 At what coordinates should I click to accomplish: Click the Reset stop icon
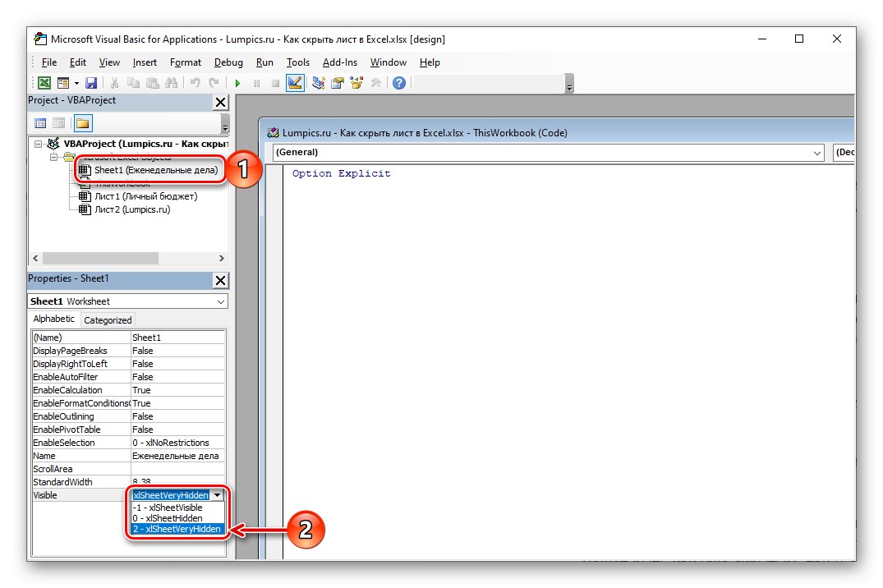275,84
